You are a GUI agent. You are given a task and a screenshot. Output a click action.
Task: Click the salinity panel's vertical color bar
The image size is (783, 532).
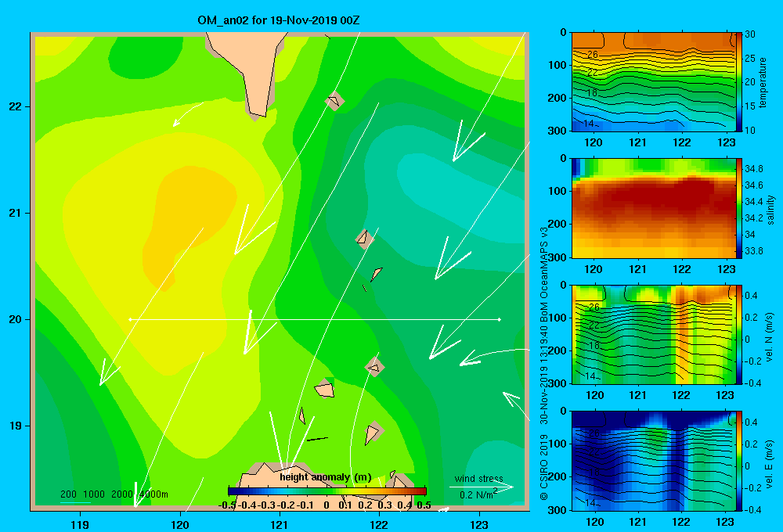(739, 208)
